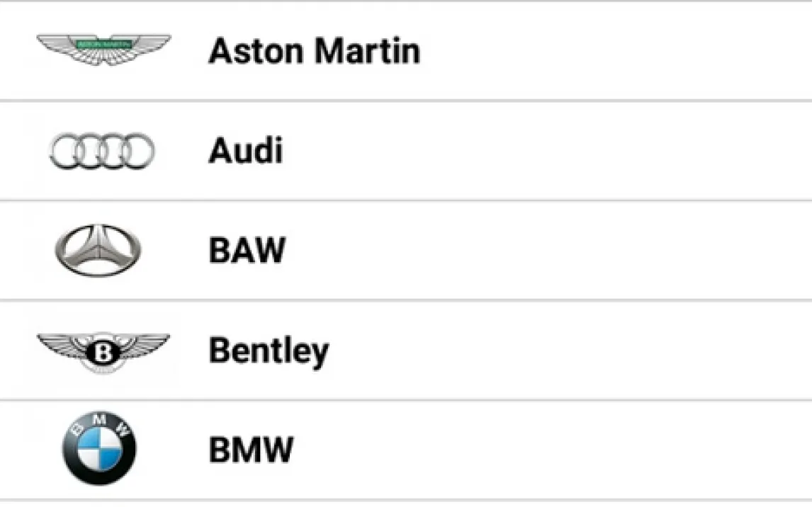Image resolution: width=812 pixels, height=507 pixels.
Task: Click the leftmost ring of Audi logo
Action: coord(64,152)
